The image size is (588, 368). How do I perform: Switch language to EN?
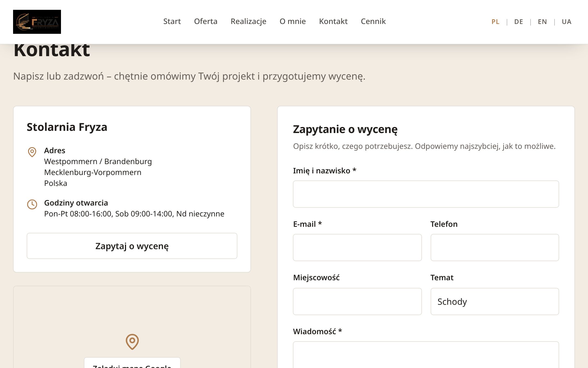542,22
